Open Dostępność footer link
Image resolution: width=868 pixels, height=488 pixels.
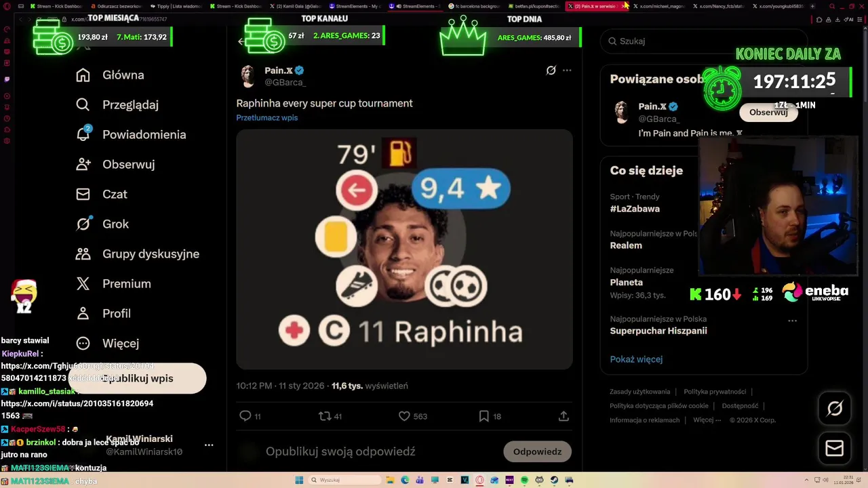pos(741,406)
